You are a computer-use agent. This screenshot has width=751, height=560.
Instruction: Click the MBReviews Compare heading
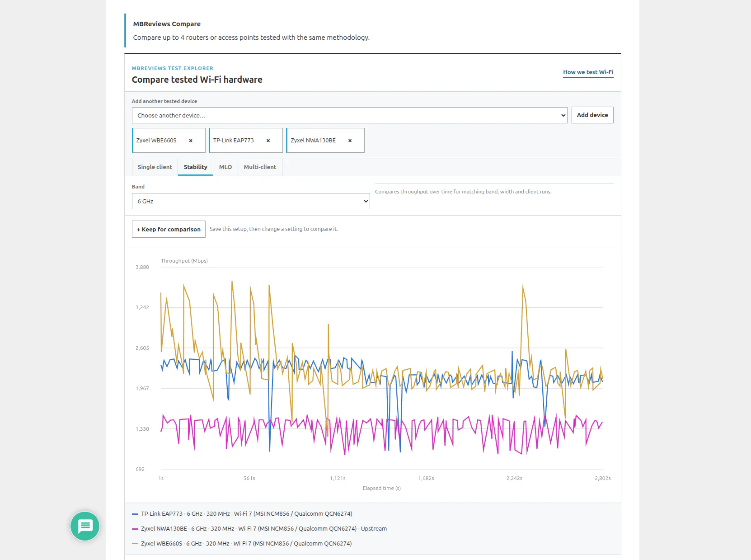(x=167, y=24)
